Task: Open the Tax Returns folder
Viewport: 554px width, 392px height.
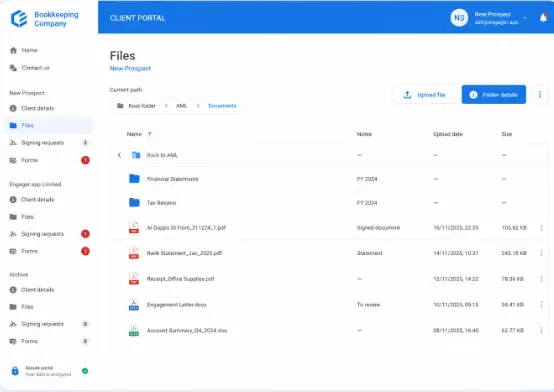Action: coord(161,203)
